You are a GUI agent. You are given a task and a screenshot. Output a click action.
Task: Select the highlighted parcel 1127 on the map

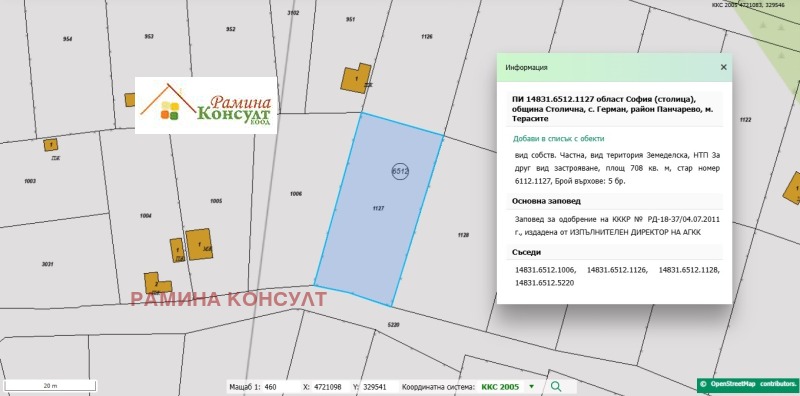[378, 209]
